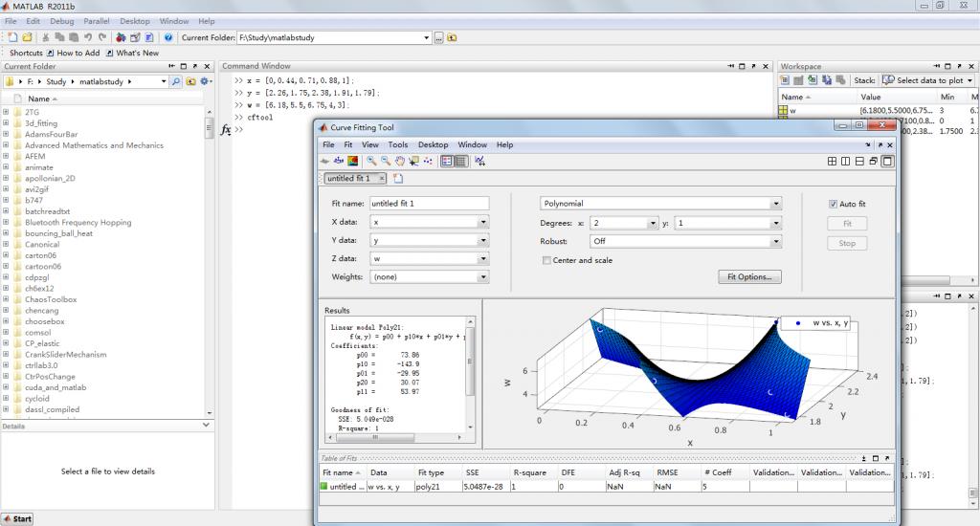Open the Parallel menu in MATLAB
This screenshot has height=526, width=980.
[96, 21]
